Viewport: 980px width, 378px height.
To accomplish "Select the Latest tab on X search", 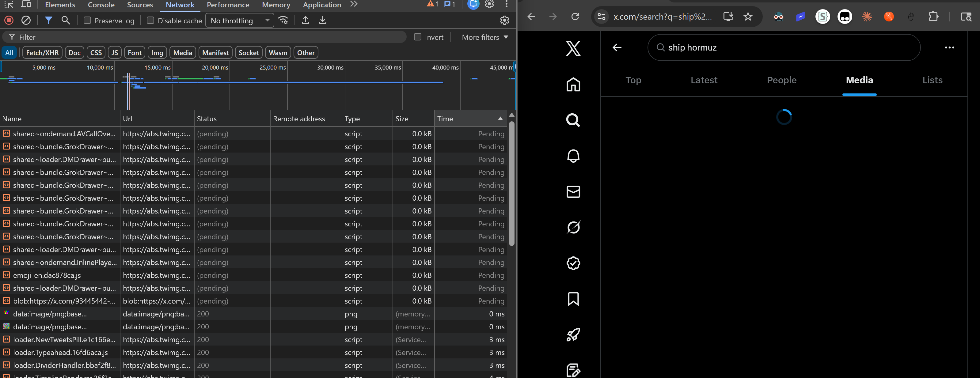I will (x=703, y=80).
